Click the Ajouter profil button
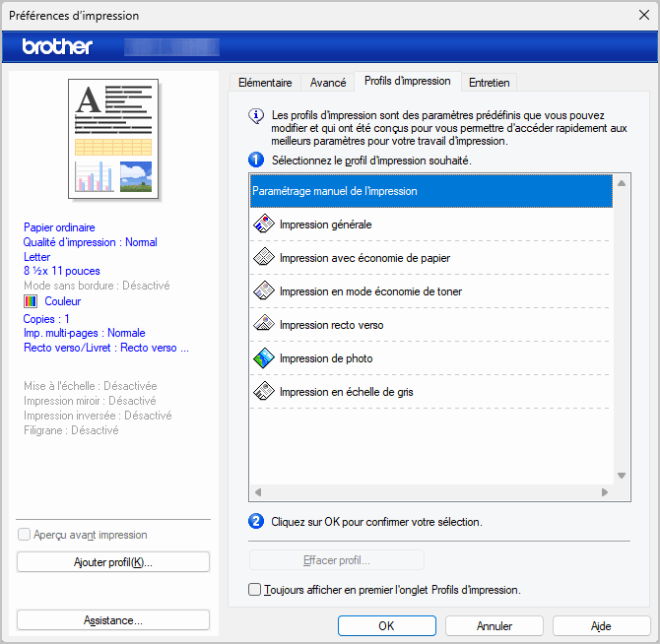 point(113,562)
